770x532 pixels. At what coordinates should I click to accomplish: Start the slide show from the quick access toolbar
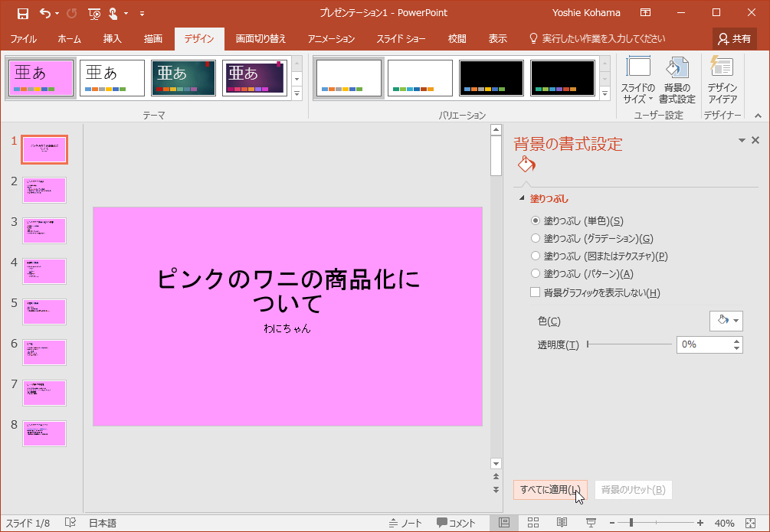pyautogui.click(x=93, y=14)
